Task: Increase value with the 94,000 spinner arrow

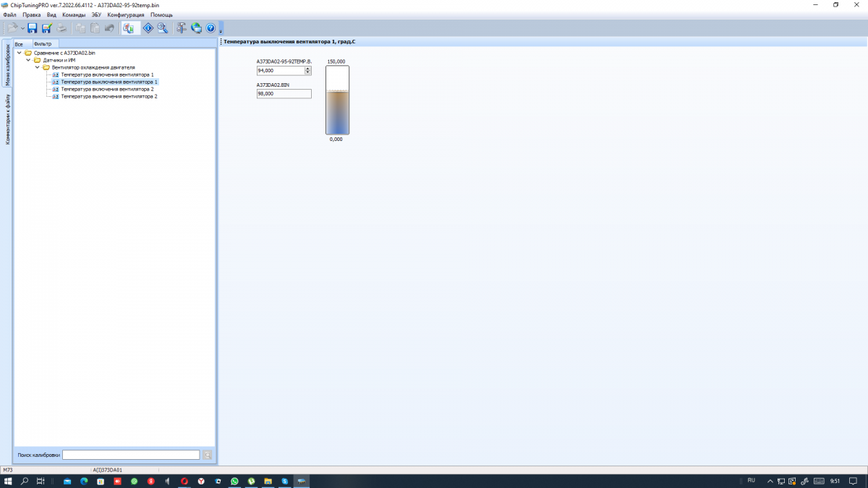Action: pos(308,69)
